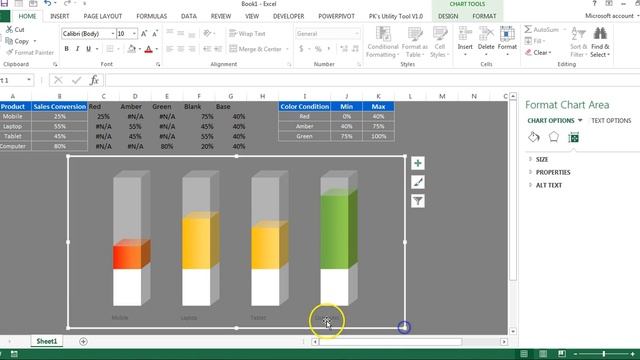Open the Calibri font name dropdown
Image resolution: width=640 pixels, height=360 pixels.
point(113,34)
